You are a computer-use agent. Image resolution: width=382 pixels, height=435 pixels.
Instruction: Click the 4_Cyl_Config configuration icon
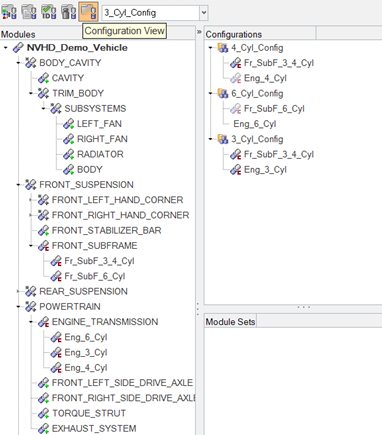coord(223,48)
